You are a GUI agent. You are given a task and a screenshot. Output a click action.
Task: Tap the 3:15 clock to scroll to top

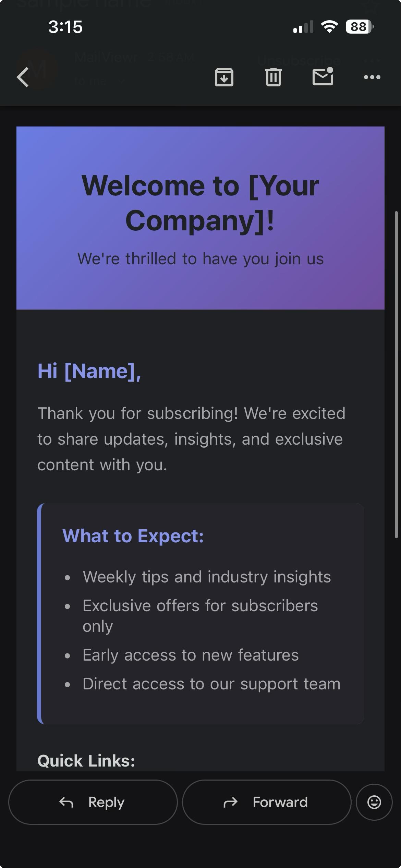[65, 27]
